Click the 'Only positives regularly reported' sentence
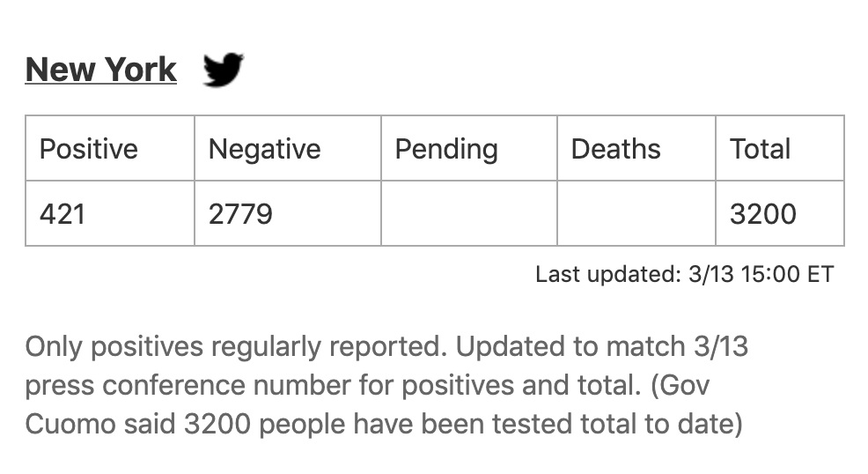Image resolution: width=868 pixels, height=474 pixels. (236, 346)
